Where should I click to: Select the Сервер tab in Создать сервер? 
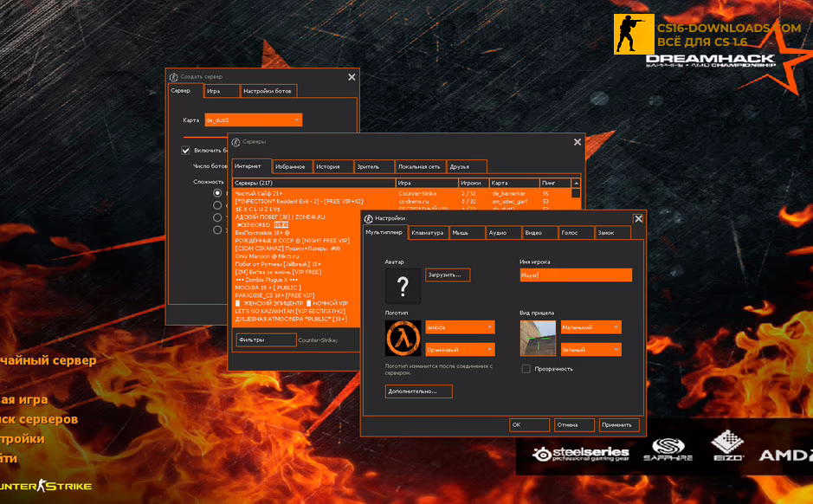click(x=185, y=90)
